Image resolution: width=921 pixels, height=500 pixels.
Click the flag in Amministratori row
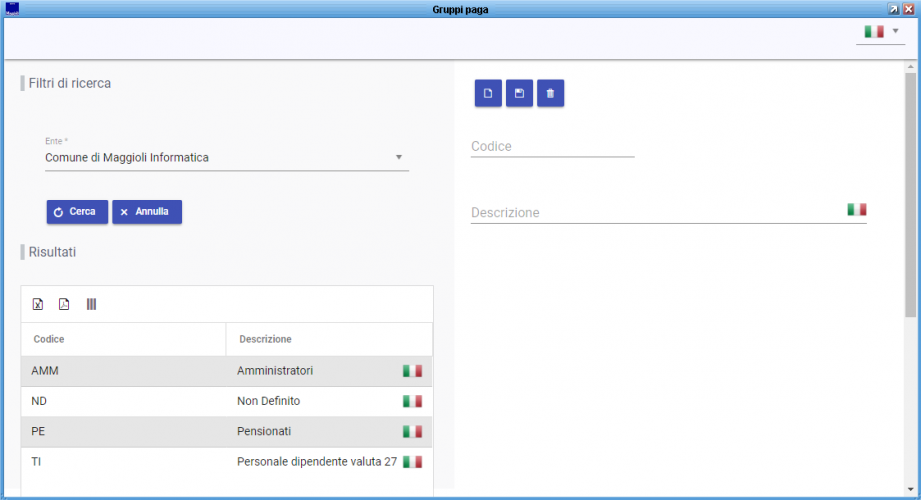412,371
